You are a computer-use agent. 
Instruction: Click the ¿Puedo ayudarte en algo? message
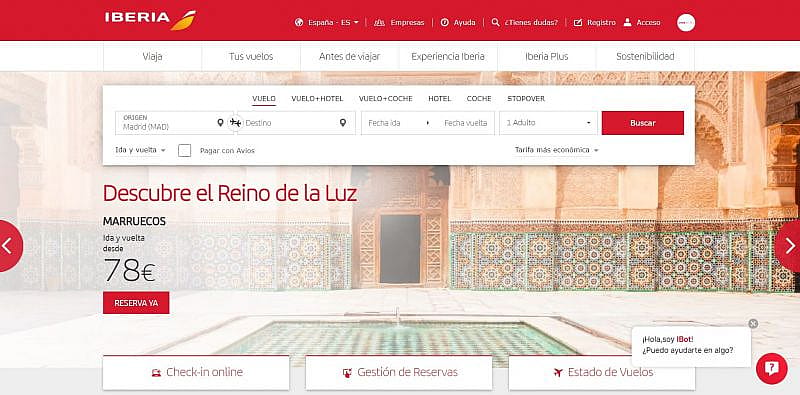coord(688,350)
